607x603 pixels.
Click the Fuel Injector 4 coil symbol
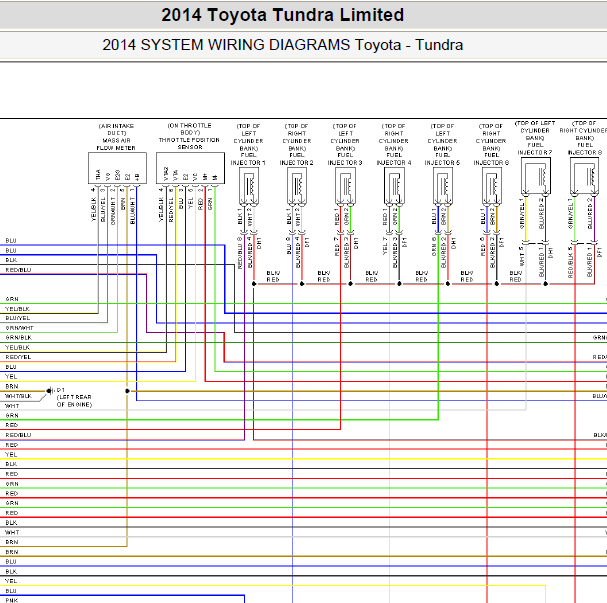pos(394,186)
